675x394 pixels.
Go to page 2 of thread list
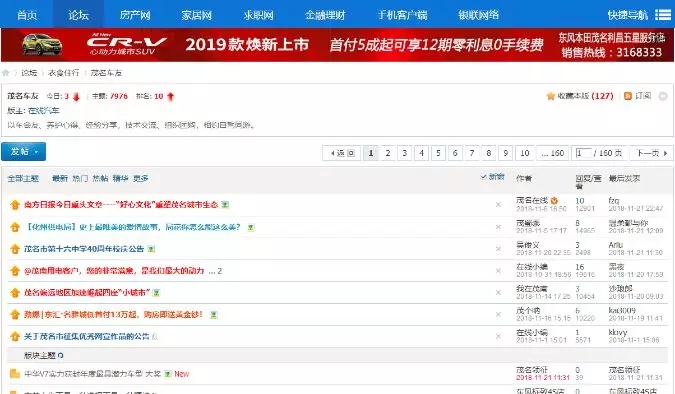[x=387, y=153]
